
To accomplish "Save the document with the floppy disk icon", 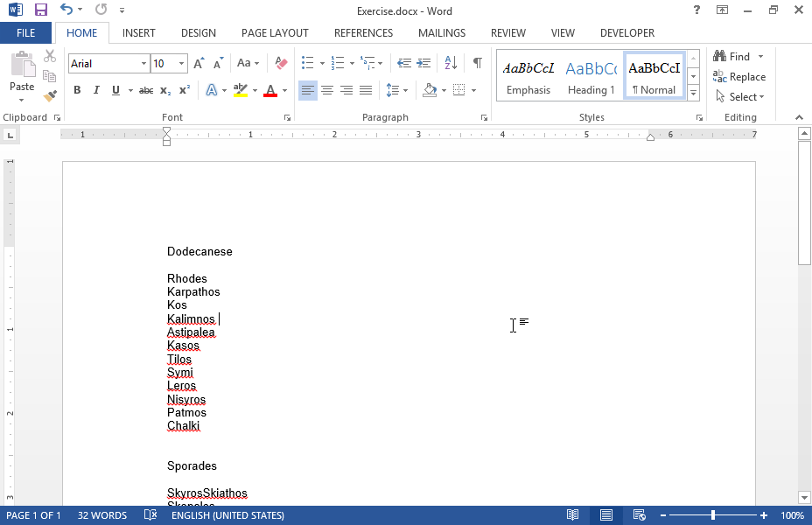I will click(x=40, y=10).
